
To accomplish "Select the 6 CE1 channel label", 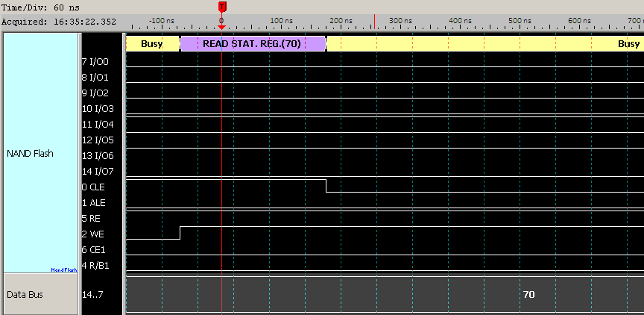I will [93, 249].
